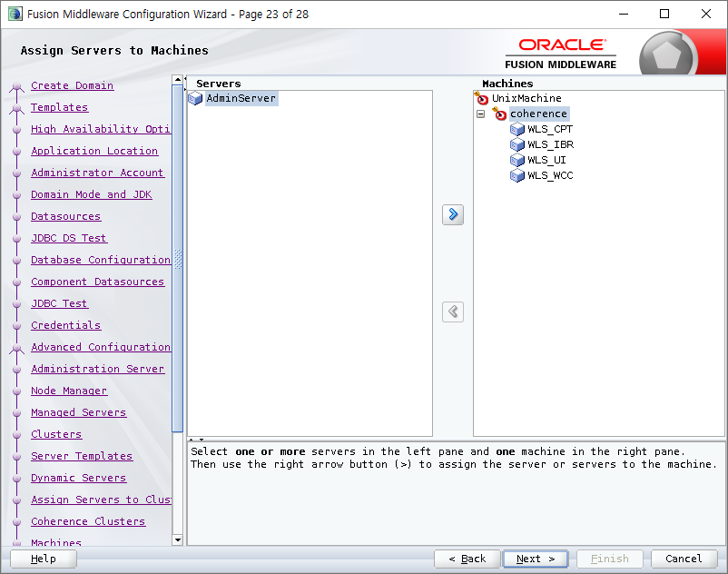Screen dimensions: 728x574
Task: Open High Availability Options step
Action: (x=101, y=129)
